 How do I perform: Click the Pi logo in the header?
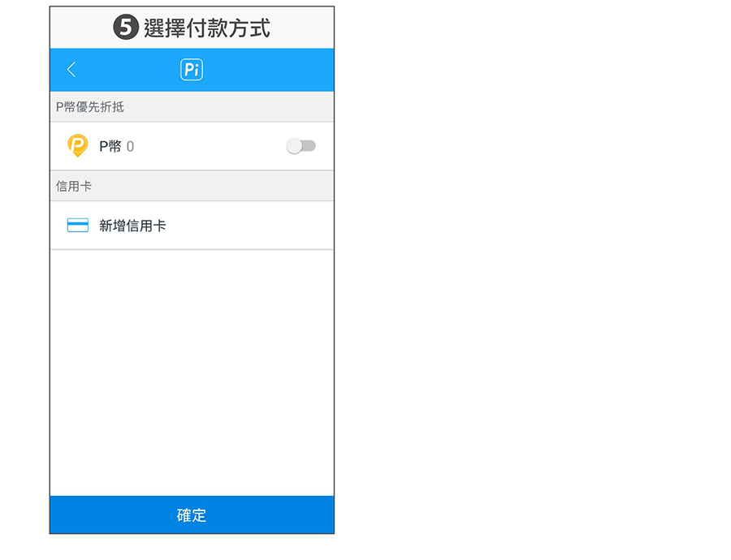pos(192,70)
